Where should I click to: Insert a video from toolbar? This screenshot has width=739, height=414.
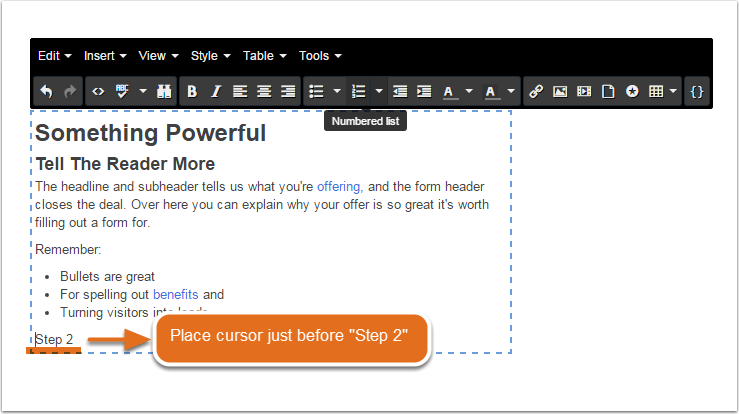coord(584,91)
